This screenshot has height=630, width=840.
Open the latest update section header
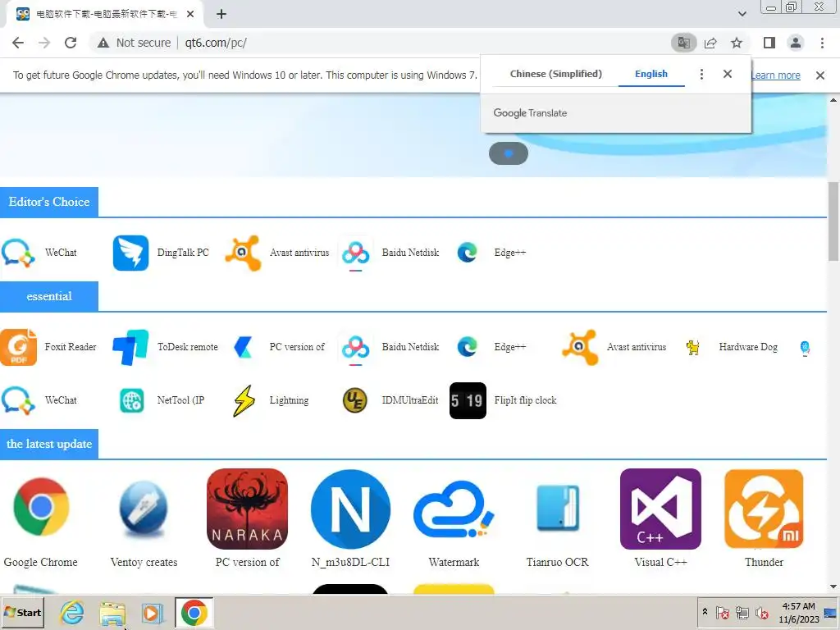click(49, 444)
